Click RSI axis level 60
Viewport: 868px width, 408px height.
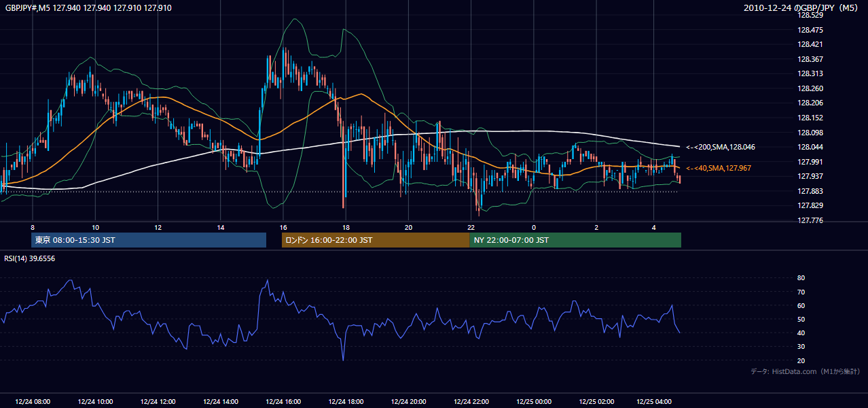point(801,305)
